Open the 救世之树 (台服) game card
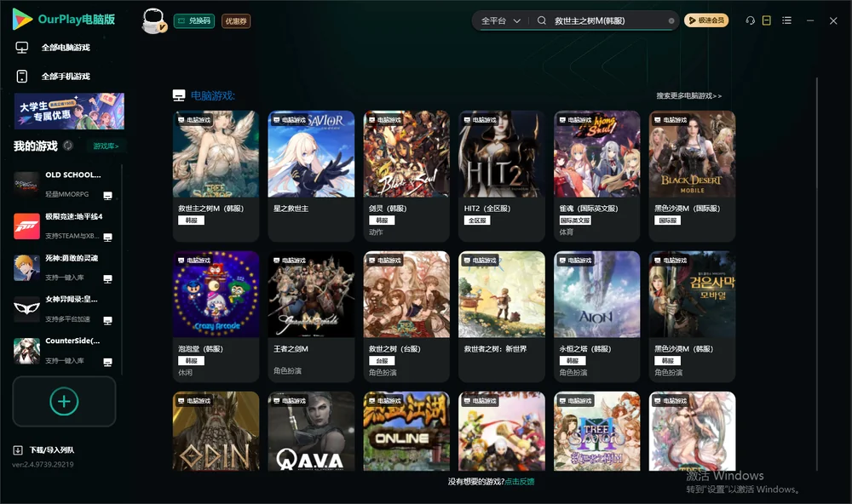Screen dimensions: 852x504 tap(406, 317)
